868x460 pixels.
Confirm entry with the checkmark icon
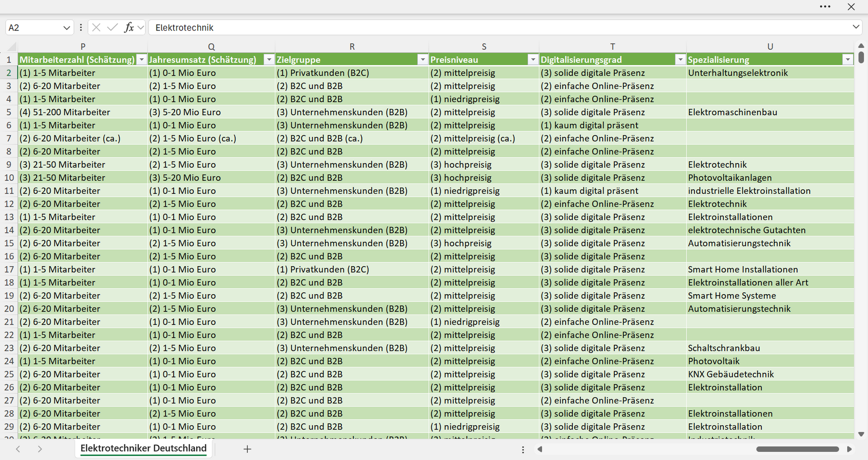coord(112,27)
